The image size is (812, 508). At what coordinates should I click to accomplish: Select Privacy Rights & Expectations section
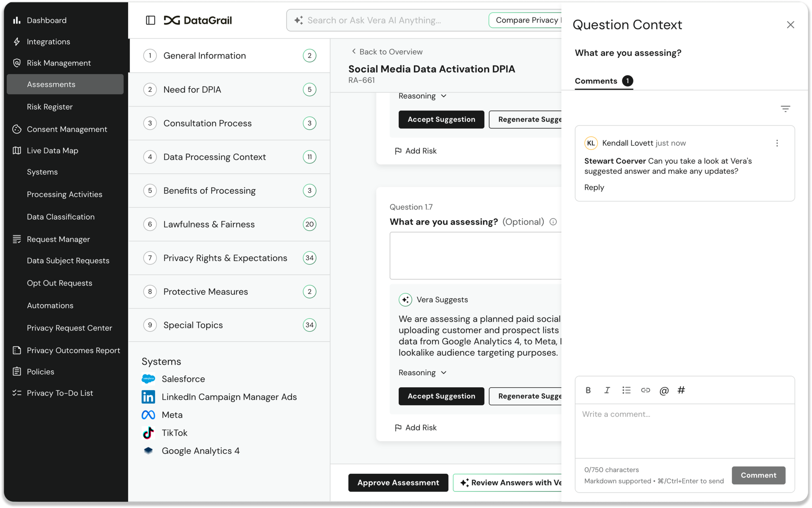[x=230, y=258]
